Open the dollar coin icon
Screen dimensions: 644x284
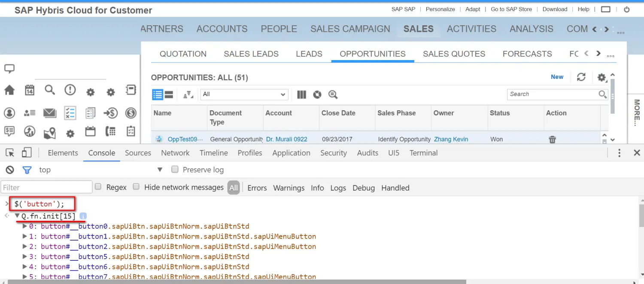tap(131, 113)
